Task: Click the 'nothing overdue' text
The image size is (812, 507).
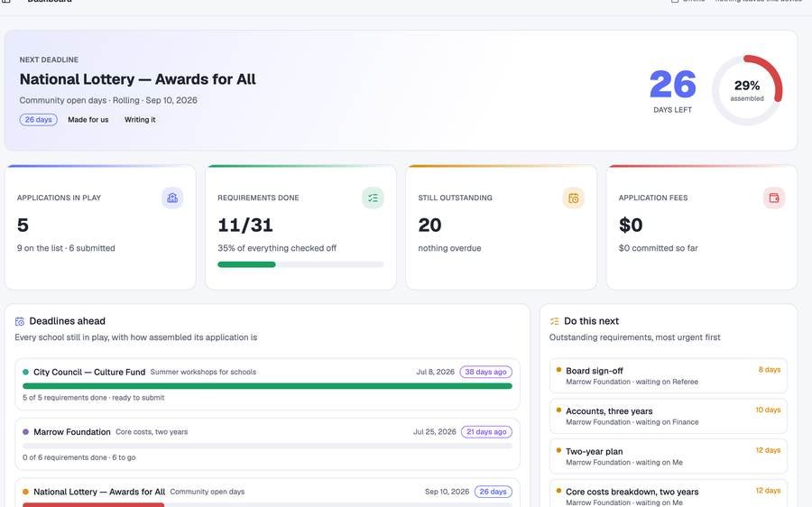Action: coord(449,248)
